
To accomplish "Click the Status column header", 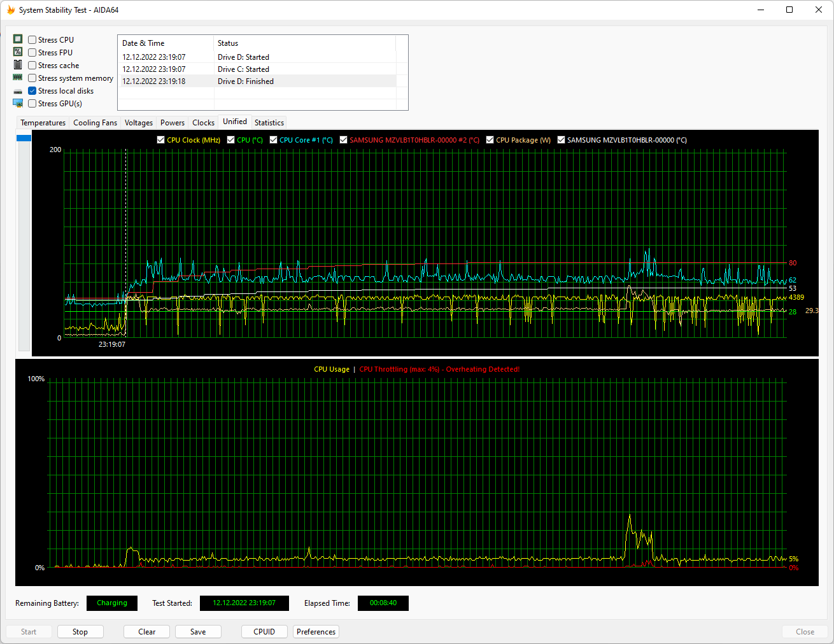I will pos(305,43).
